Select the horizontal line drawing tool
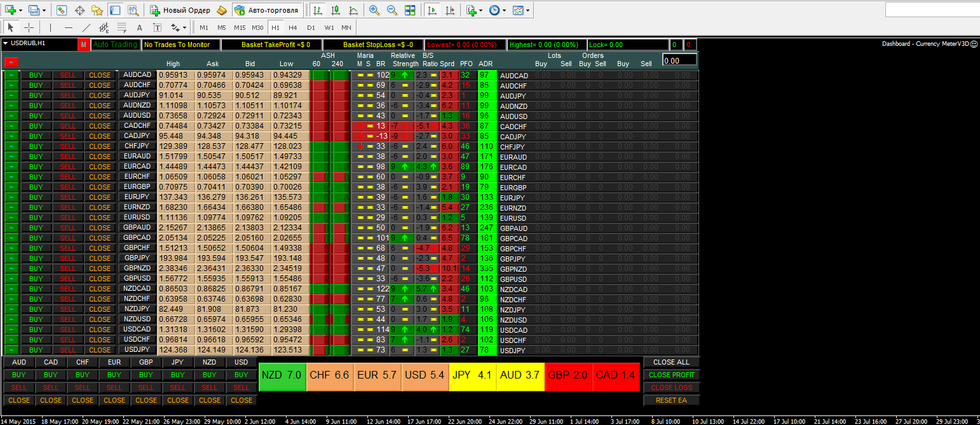 [x=69, y=27]
